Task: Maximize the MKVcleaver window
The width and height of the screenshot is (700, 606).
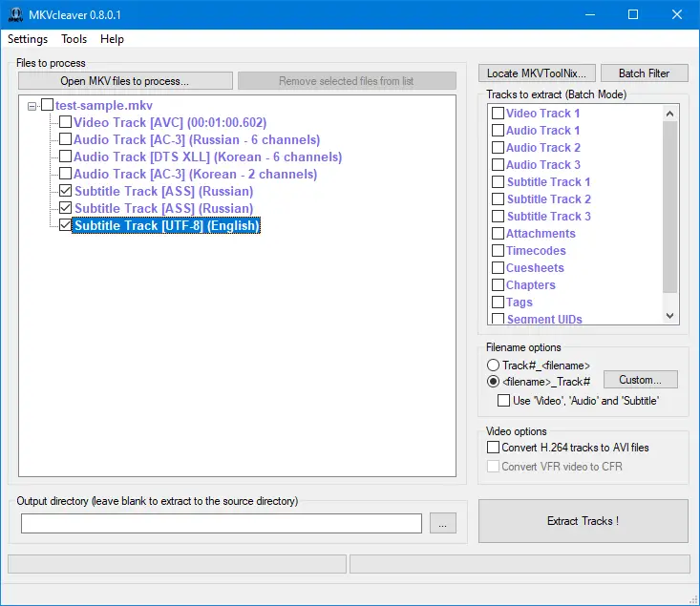Action: [633, 14]
